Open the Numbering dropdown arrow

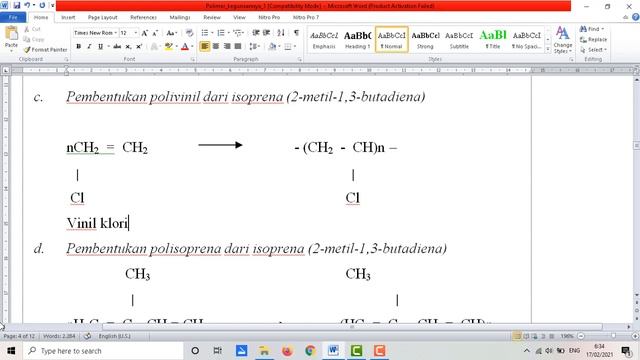(229, 33)
